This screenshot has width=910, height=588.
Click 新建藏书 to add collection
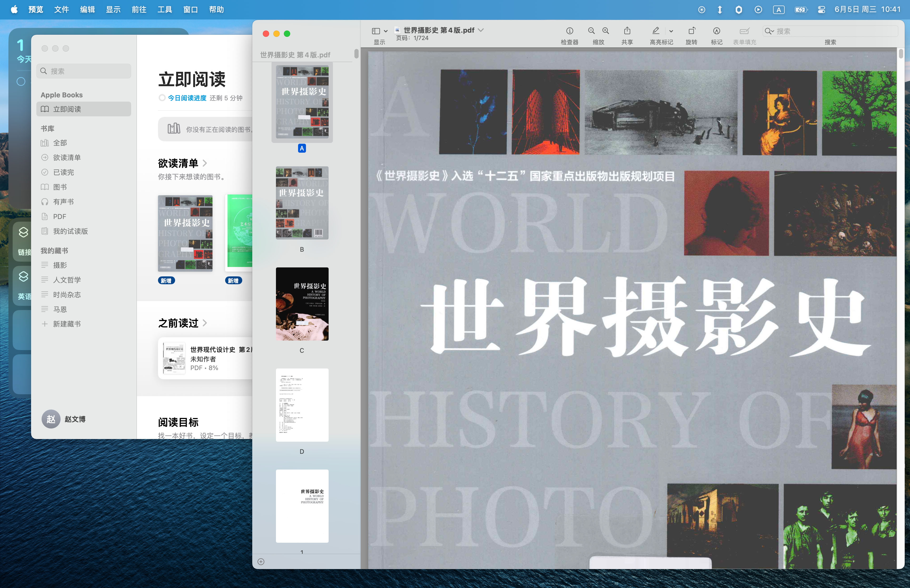tap(66, 324)
